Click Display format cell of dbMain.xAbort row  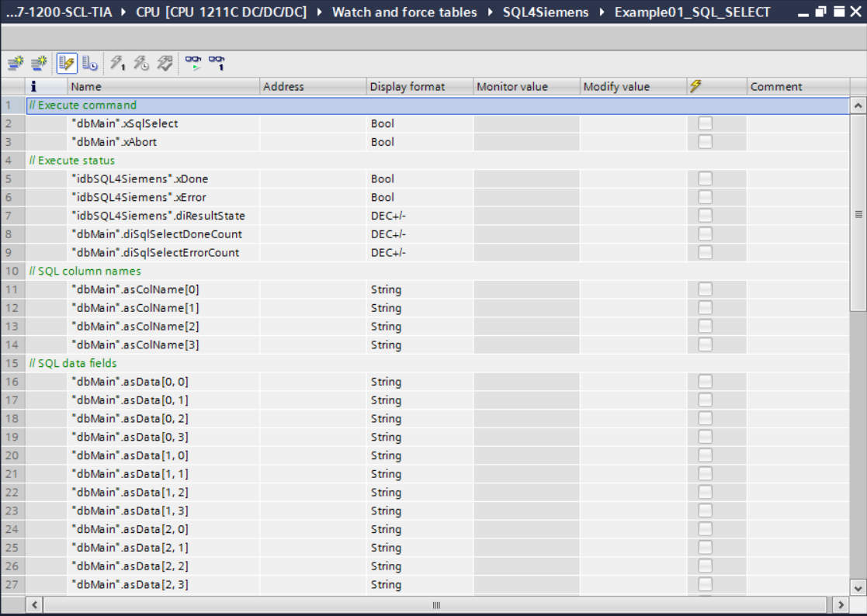coord(420,141)
